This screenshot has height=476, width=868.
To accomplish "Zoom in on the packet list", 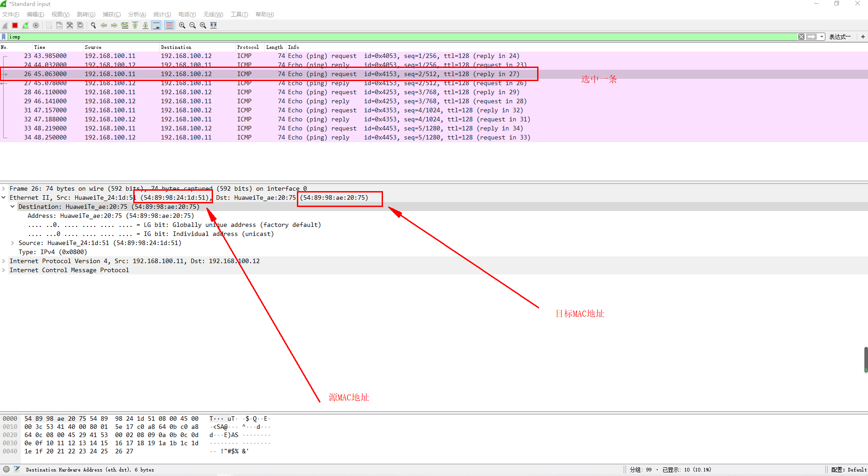I will click(181, 25).
